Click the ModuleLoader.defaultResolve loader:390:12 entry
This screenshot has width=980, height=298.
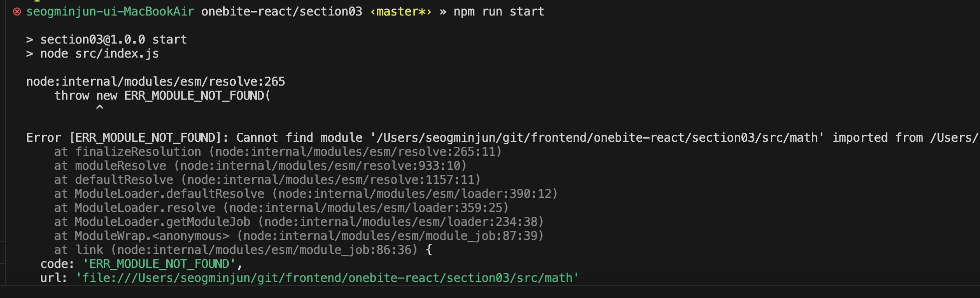tap(306, 194)
